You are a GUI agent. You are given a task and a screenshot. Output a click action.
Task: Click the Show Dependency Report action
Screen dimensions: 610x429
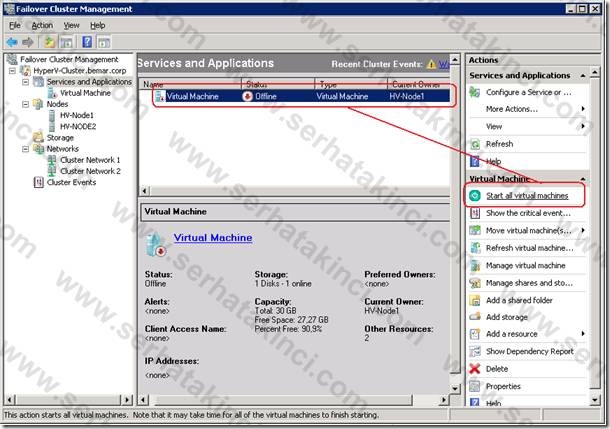click(x=529, y=351)
